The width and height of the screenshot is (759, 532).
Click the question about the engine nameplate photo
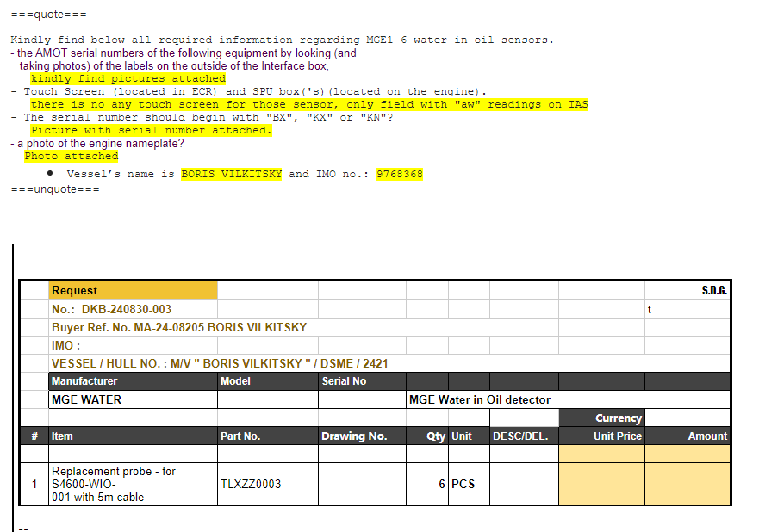tap(97, 144)
